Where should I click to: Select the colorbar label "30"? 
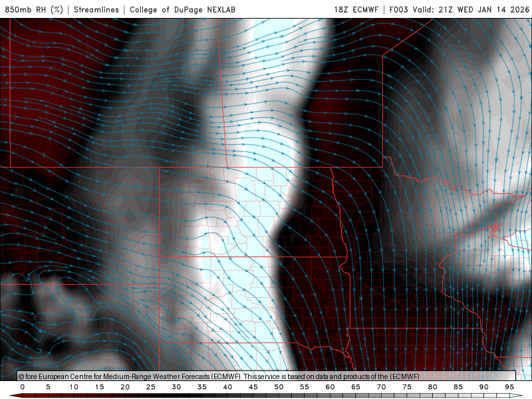(176, 387)
